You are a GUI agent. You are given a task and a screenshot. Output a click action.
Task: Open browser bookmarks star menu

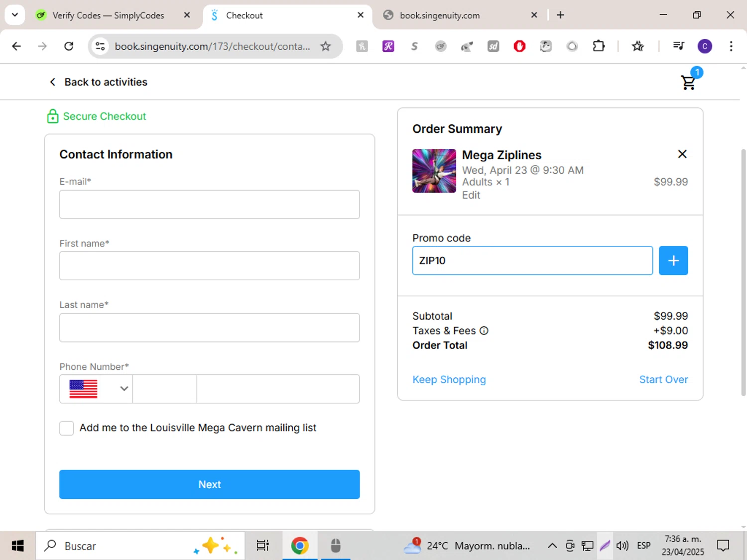(638, 46)
